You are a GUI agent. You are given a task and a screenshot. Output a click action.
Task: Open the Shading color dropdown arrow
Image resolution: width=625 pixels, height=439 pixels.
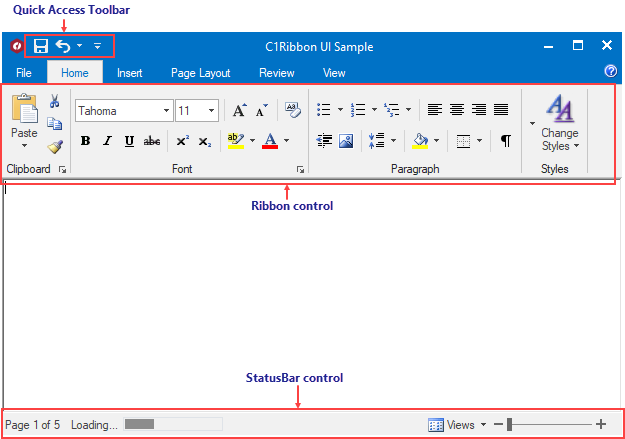click(436, 141)
